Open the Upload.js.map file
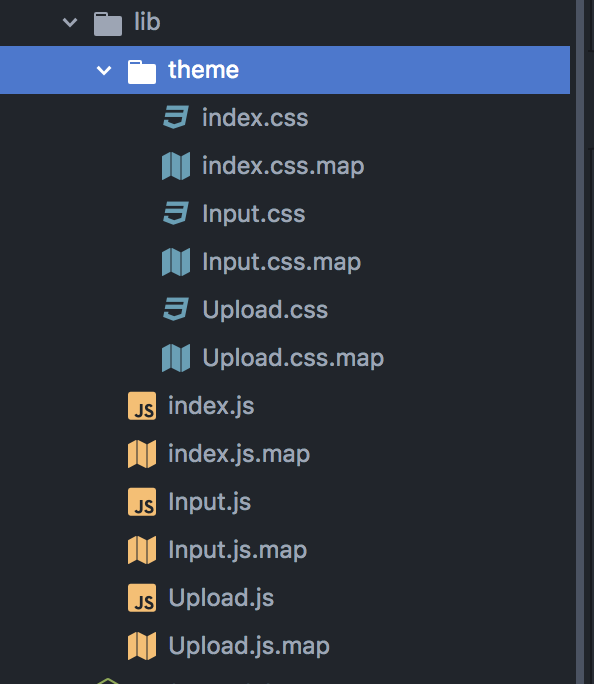This screenshot has width=594, height=684. (x=249, y=646)
